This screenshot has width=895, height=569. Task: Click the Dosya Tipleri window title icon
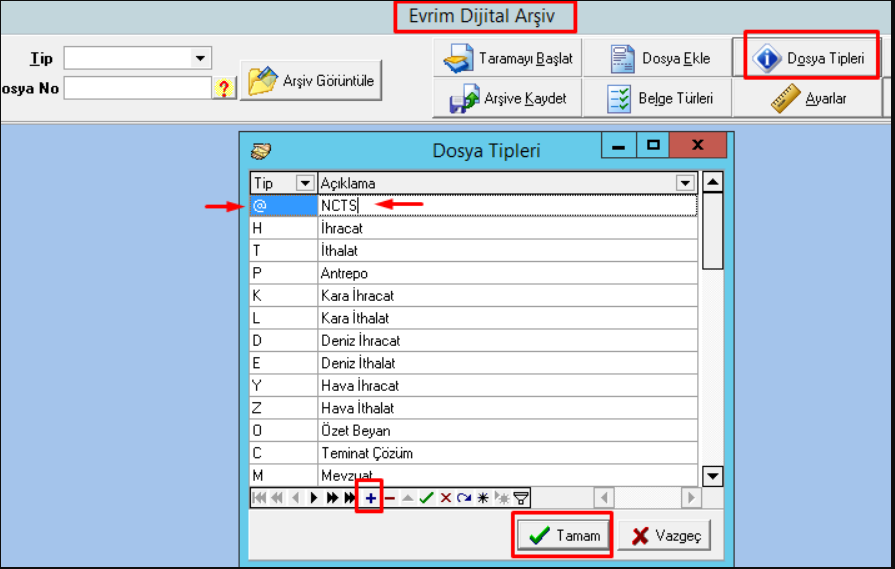(261, 151)
